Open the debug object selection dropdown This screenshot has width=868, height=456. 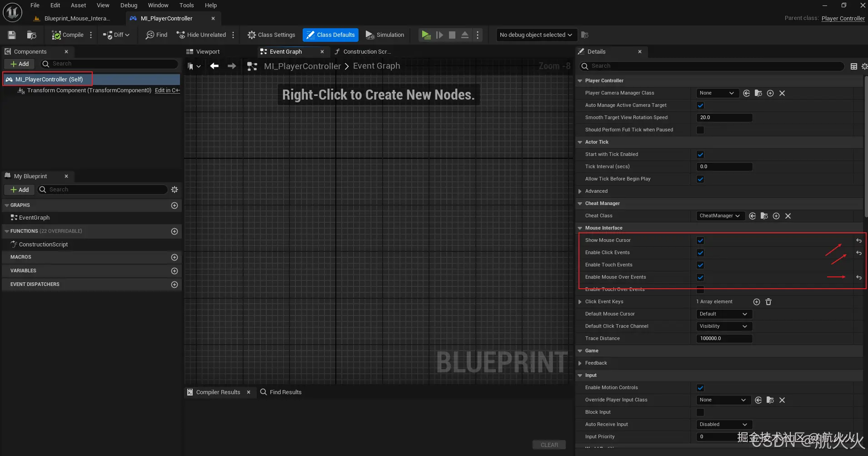tap(536, 35)
